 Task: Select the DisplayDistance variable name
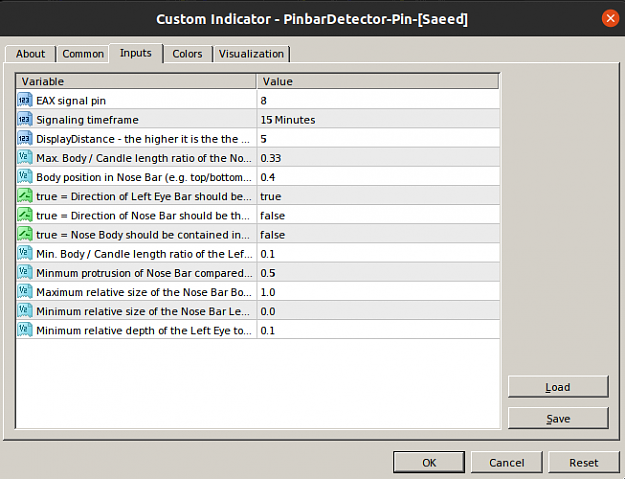(x=143, y=139)
